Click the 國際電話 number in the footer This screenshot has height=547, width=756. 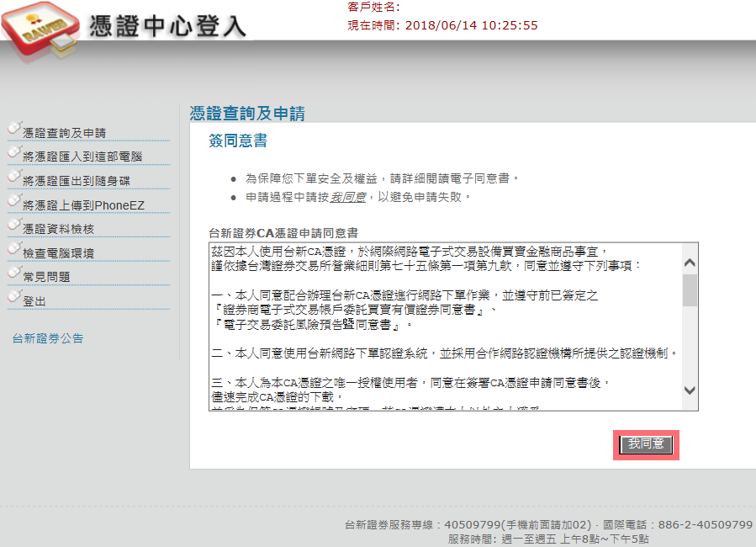click(678, 525)
